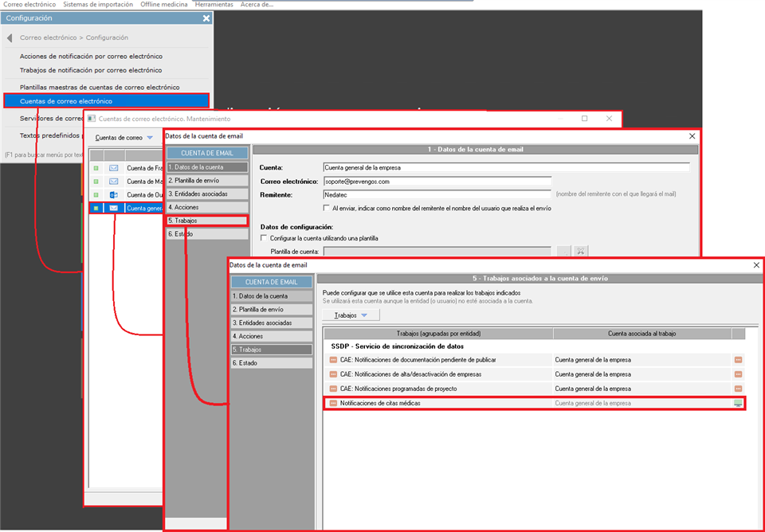This screenshot has width=765, height=532.
Task: Select '4. Acciones' tab in front dialog
Action: coord(272,336)
